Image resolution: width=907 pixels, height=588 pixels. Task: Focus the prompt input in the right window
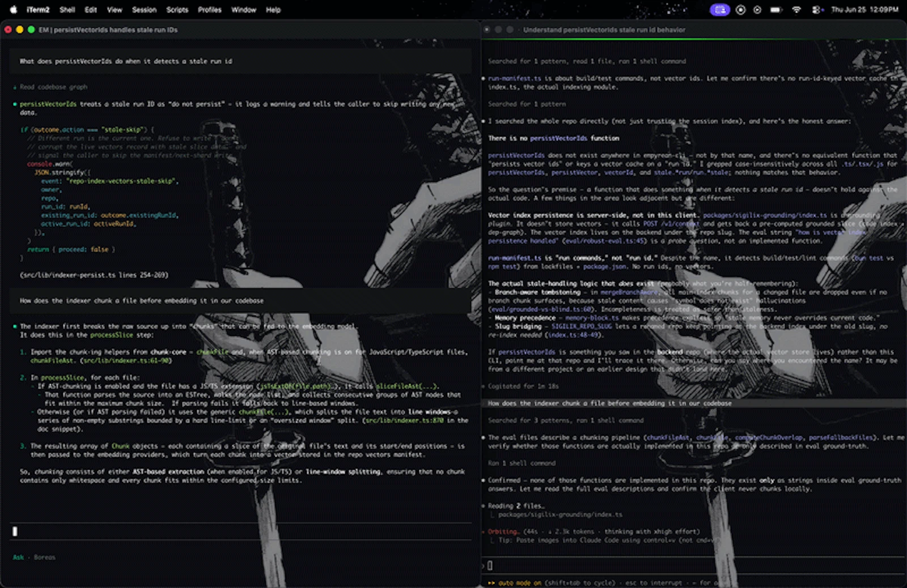(694, 565)
